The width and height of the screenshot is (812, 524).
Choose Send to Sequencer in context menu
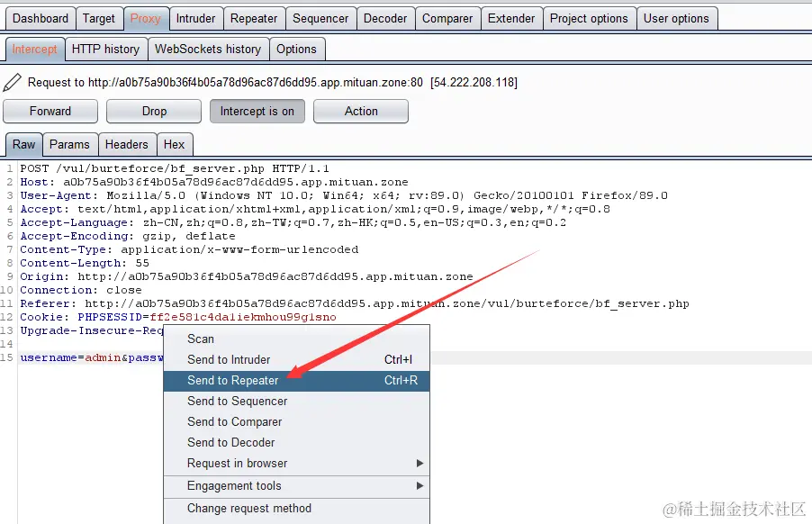[297, 402]
